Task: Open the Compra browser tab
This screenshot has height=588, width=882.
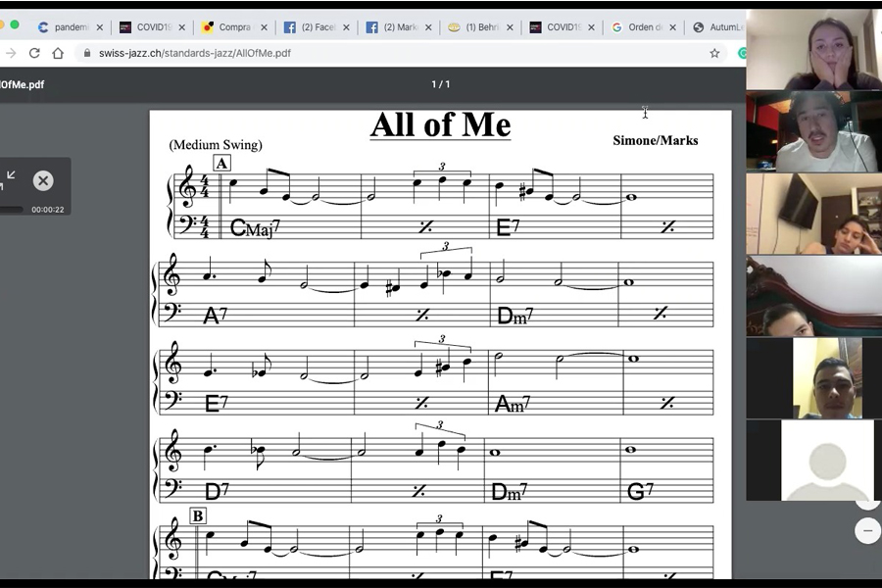Action: pyautogui.click(x=230, y=27)
